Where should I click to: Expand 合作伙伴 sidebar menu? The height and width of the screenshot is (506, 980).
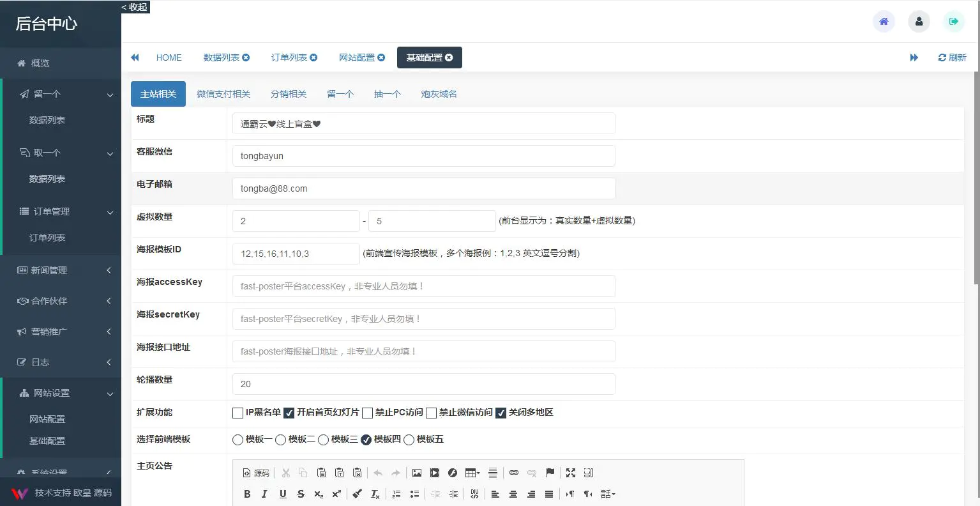[61, 301]
